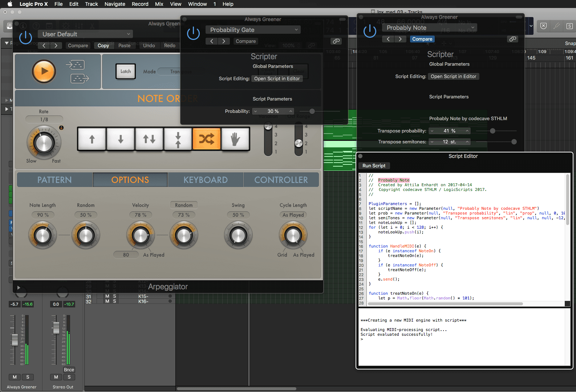Viewport: 576px width, 392px height.
Task: Go to previous preset in Probably Note
Action: coord(388,39)
